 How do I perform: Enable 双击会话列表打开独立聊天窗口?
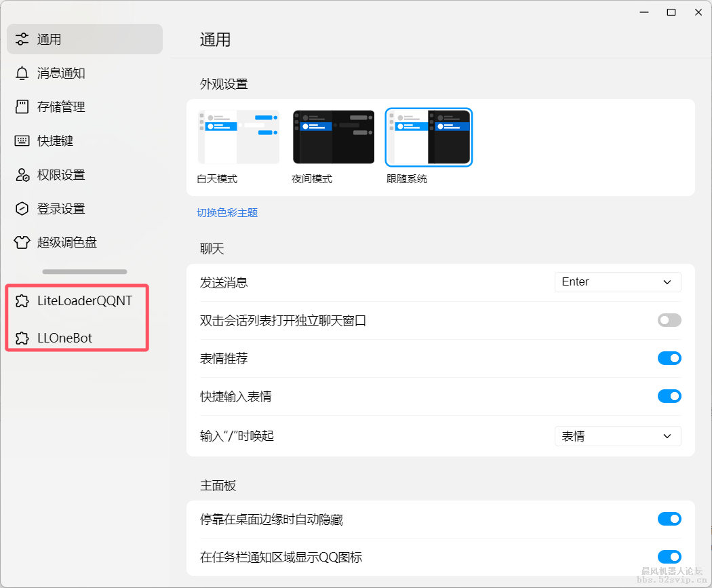coord(669,320)
